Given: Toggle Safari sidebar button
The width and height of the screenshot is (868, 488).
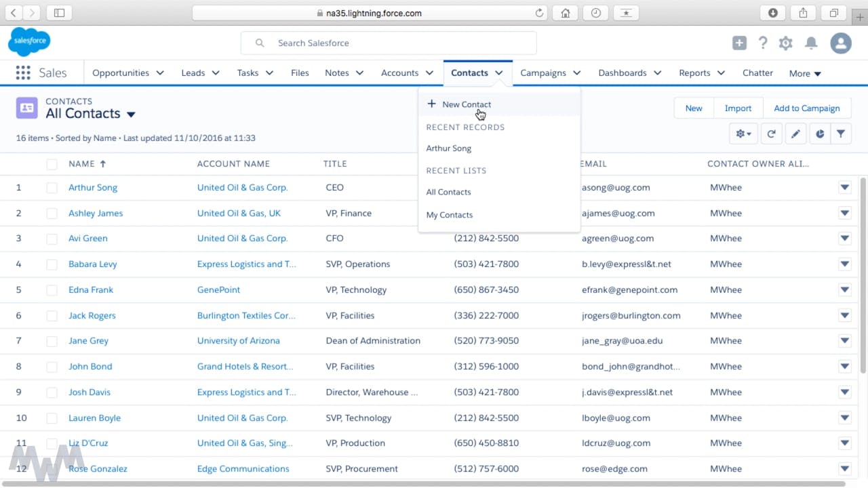Looking at the screenshot, I should point(60,13).
